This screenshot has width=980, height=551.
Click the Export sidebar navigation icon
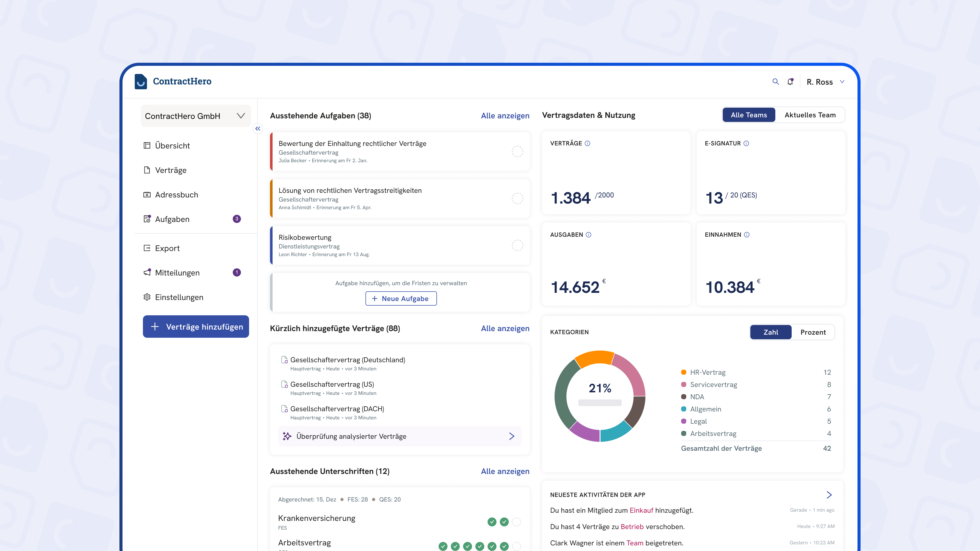coord(148,248)
